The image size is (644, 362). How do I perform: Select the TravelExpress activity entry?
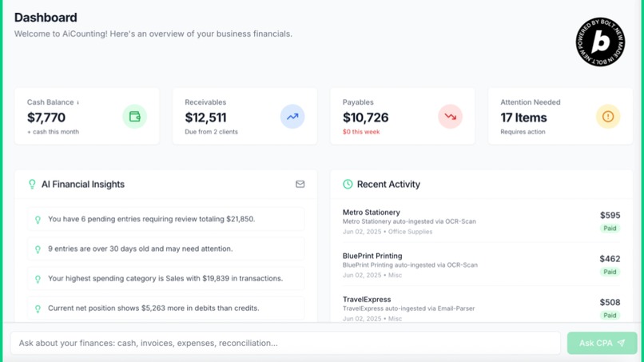point(481,308)
